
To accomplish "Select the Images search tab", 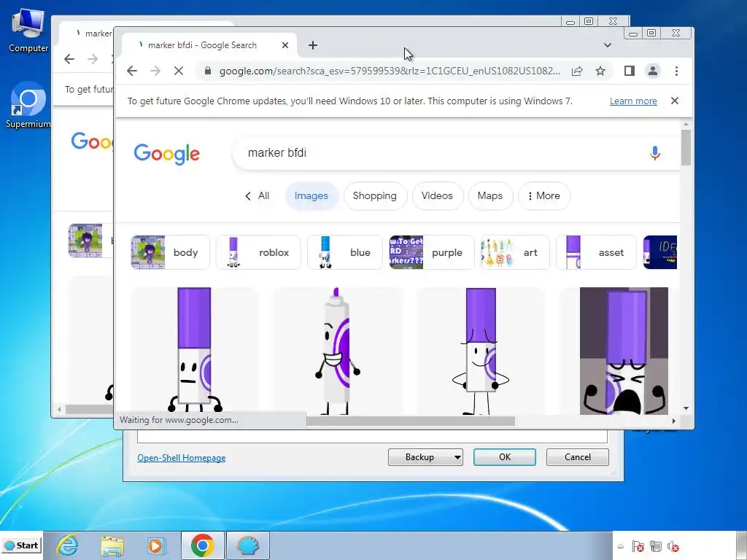I will [x=311, y=195].
